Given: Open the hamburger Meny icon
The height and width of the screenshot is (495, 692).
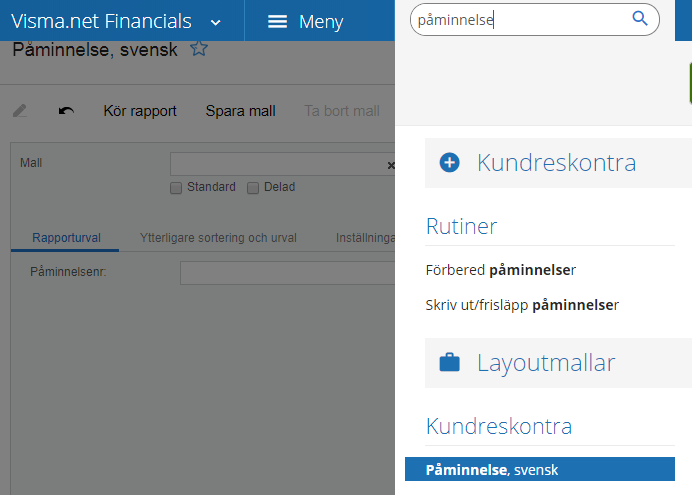Looking at the screenshot, I should (277, 22).
